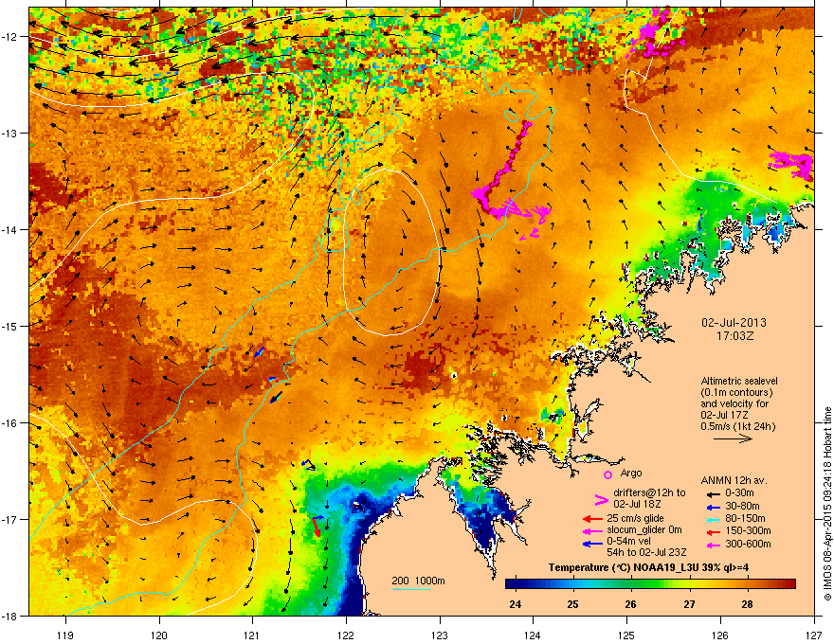Click the '54h to 02-Jul 23Z' text
The image size is (834, 644).
(646, 552)
